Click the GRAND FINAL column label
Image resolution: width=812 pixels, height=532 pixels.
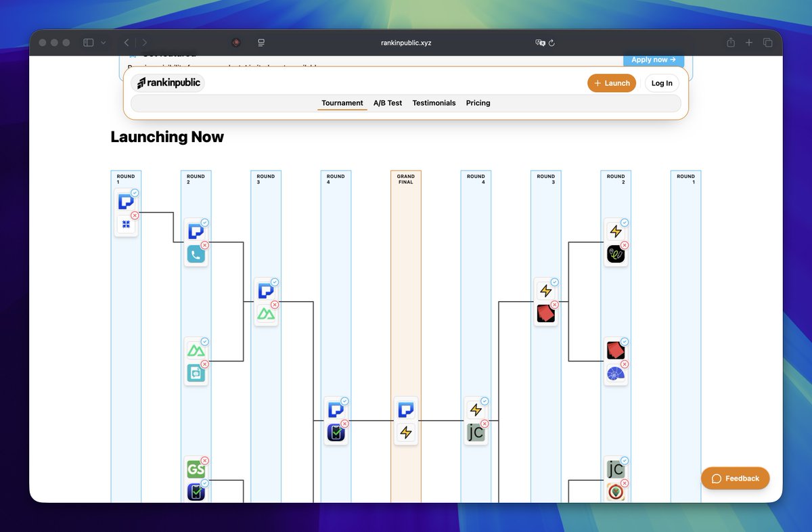click(x=406, y=179)
